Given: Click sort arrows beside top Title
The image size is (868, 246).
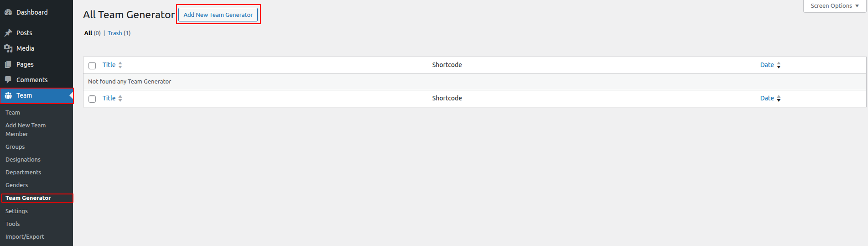Looking at the screenshot, I should coord(120,65).
